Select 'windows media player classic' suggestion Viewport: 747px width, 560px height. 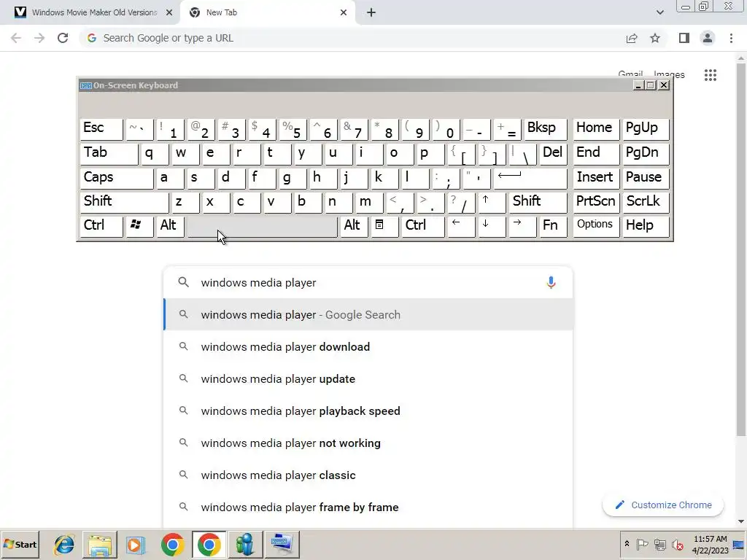coord(368,475)
